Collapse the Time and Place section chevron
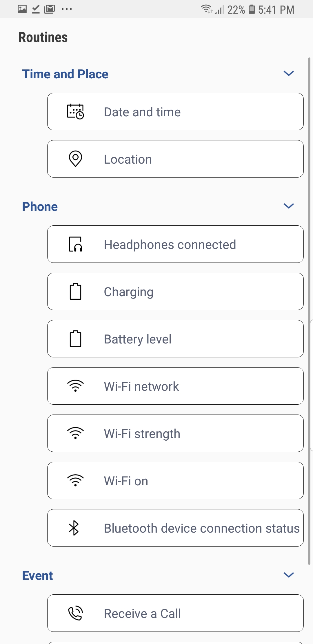The width and height of the screenshot is (313, 644). click(289, 73)
